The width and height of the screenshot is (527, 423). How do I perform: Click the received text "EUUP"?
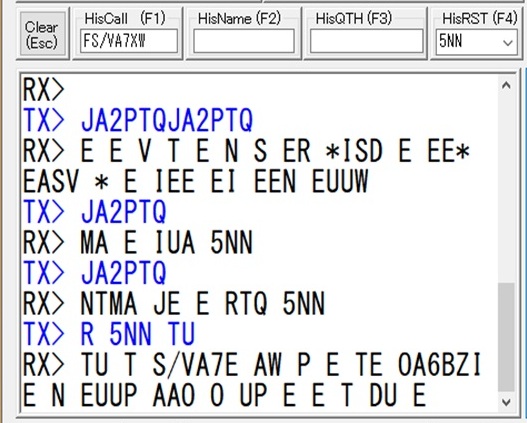click(109, 395)
